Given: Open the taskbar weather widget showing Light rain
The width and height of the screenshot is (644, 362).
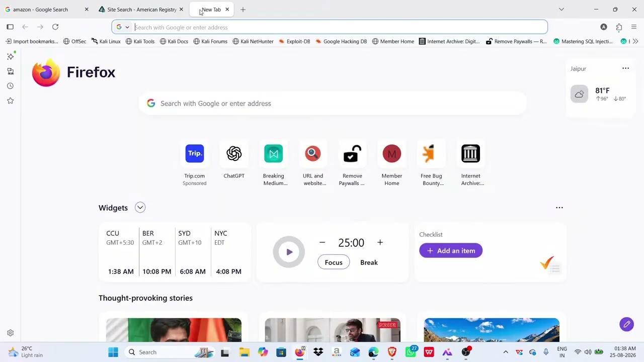Looking at the screenshot, I should (x=26, y=352).
